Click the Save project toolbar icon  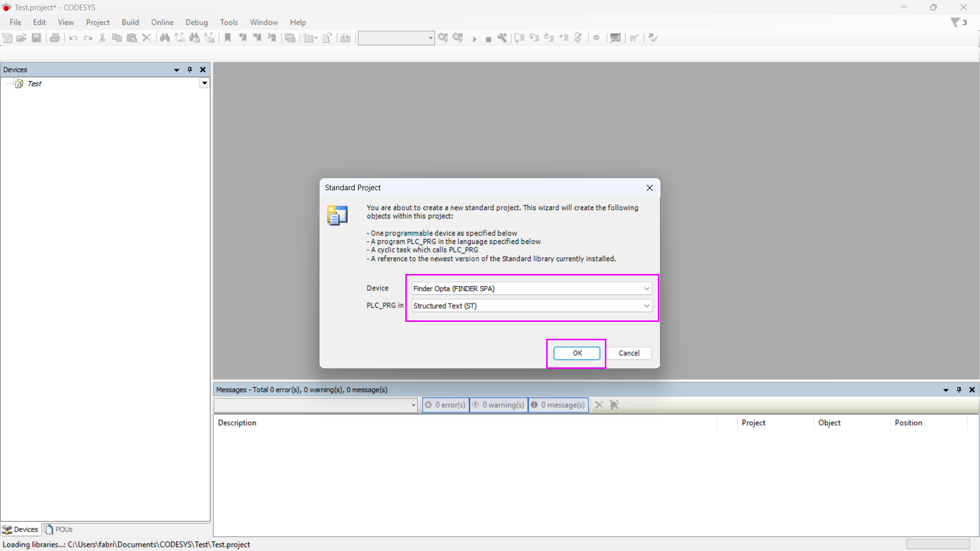pos(36,38)
